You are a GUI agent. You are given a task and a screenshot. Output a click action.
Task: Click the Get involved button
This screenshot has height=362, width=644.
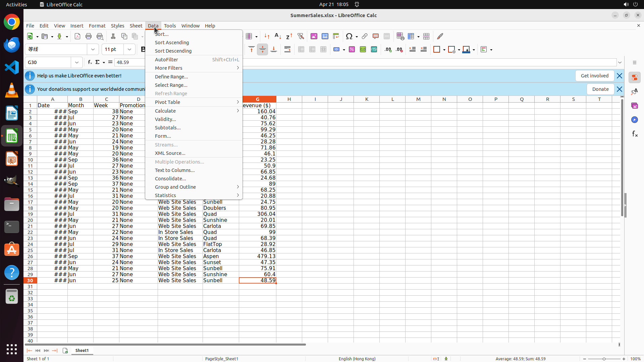[594, 76]
